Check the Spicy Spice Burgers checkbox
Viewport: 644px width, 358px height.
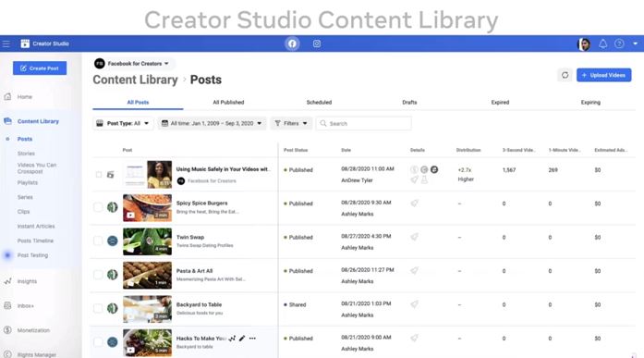point(98,207)
